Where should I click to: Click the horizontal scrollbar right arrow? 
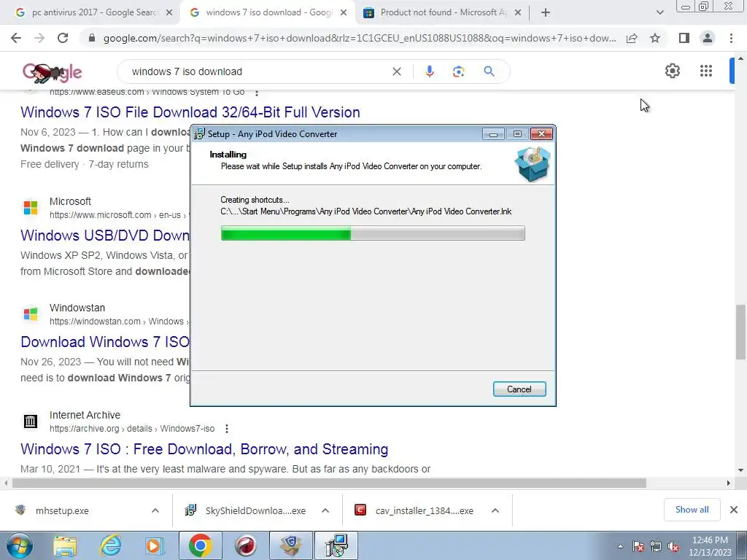[x=729, y=483]
